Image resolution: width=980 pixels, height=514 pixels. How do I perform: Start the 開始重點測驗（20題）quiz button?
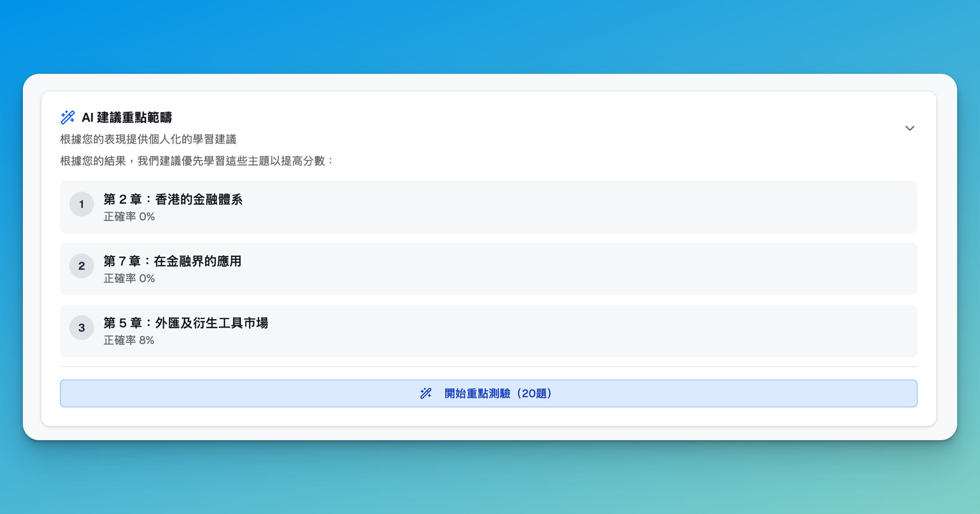[489, 393]
